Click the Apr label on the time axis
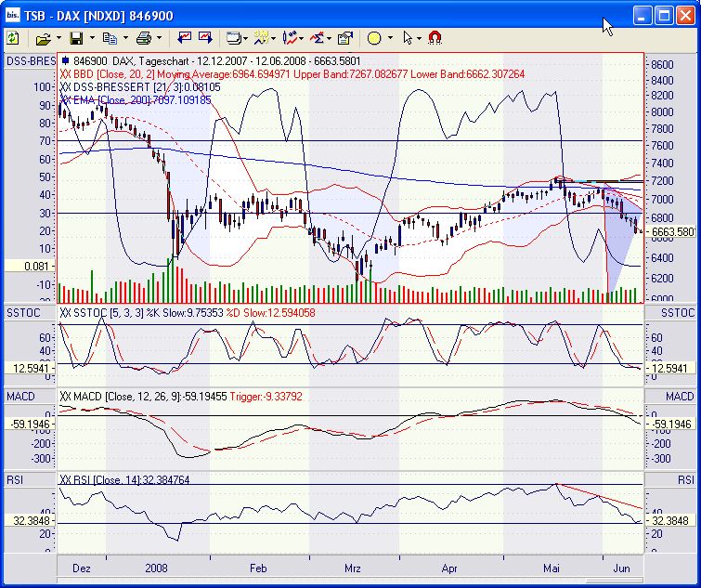This screenshot has height=588, width=701. point(449,568)
